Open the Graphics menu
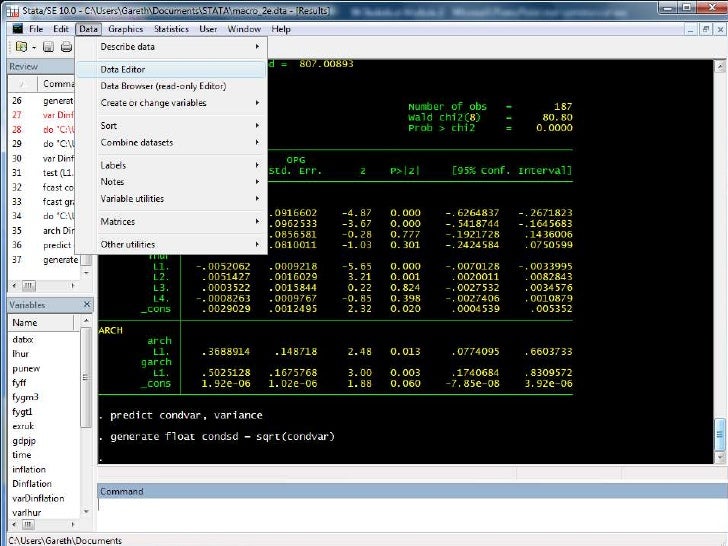Image resolution: width=728 pixels, height=546 pixels. point(126,29)
